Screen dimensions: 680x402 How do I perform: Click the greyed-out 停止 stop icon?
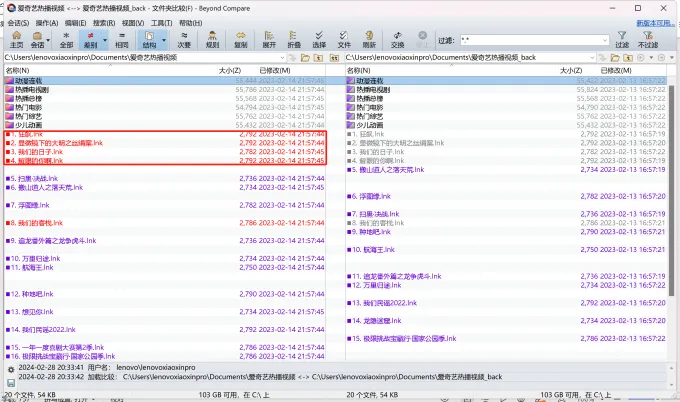tap(422, 39)
